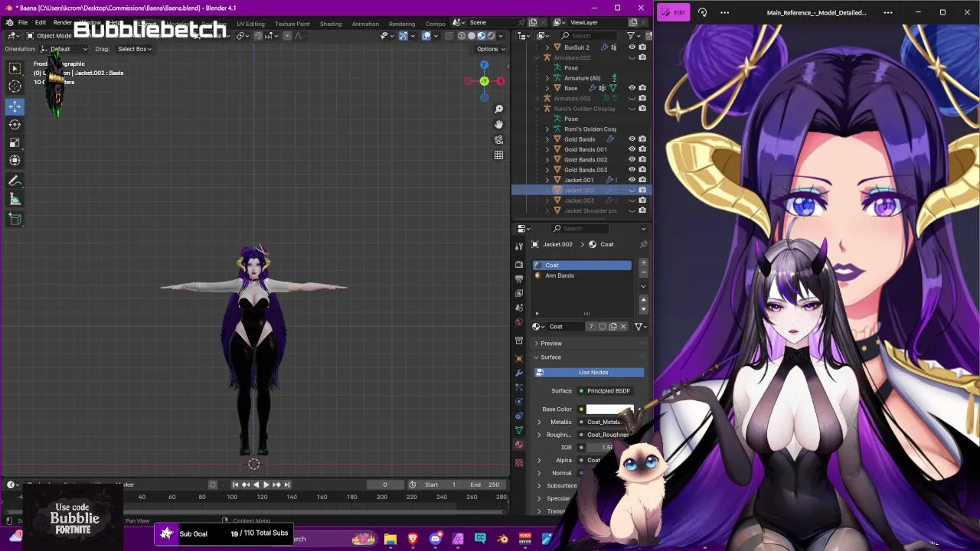Hide Jacket.001 in viewport

632,180
